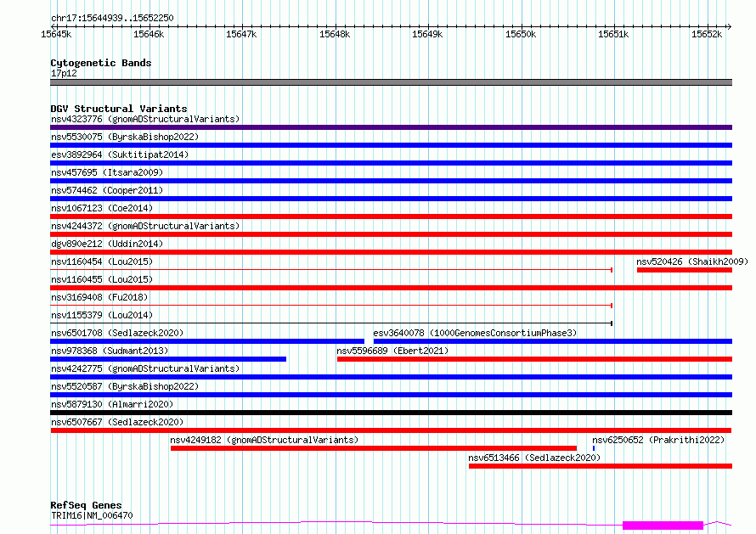Click nsv978368 Sudmant2013 variant label
This screenshot has height=534, width=756.
coord(110,351)
